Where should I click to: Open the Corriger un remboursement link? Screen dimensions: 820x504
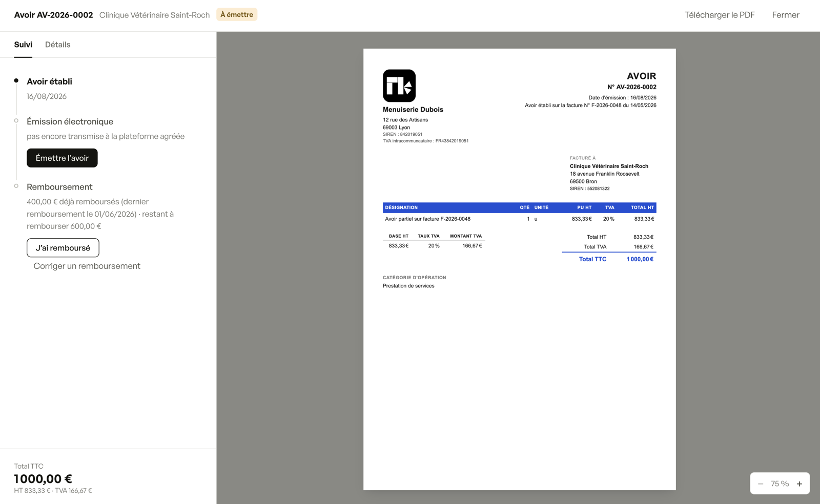tap(87, 266)
